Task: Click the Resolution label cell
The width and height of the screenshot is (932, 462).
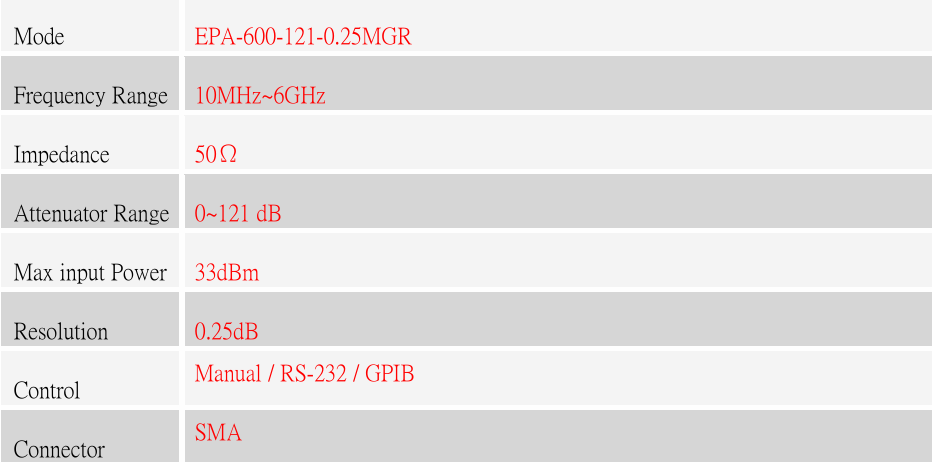Action: 89,319
